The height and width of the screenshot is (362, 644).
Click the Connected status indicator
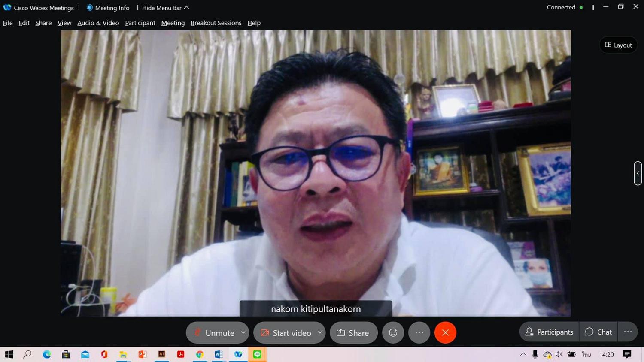(x=565, y=7)
